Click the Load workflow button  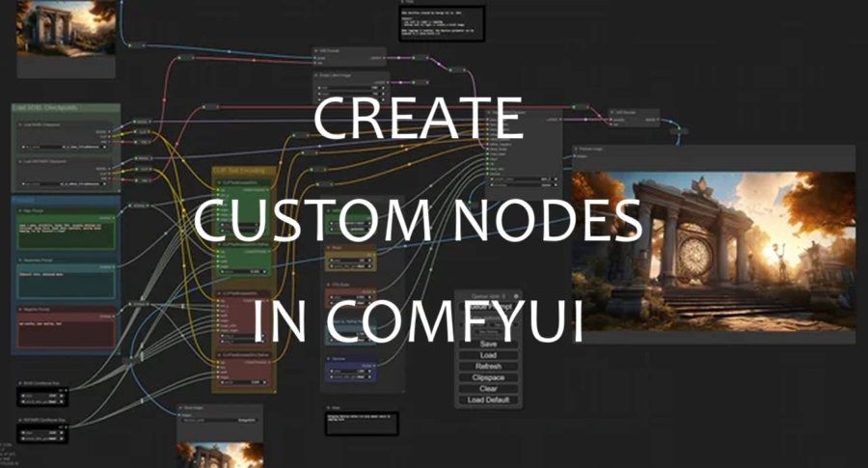click(488, 355)
